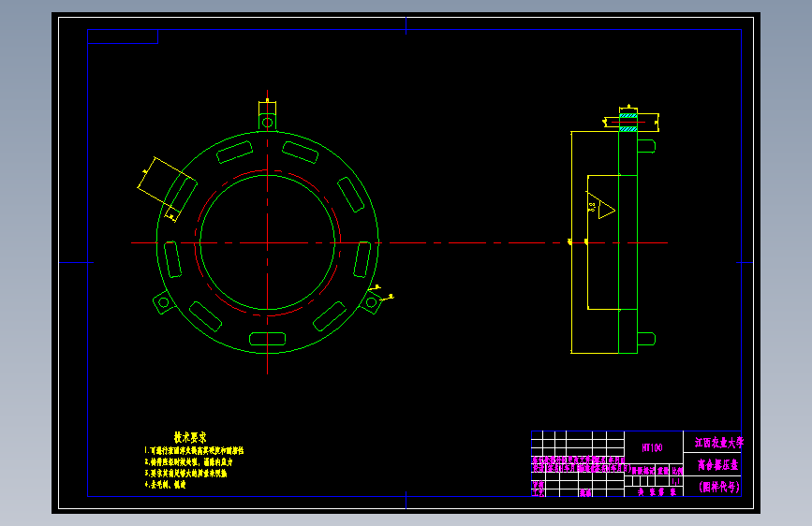Select technical requirement line number 3
The width and height of the screenshot is (812, 526).
pyautogui.click(x=185, y=474)
